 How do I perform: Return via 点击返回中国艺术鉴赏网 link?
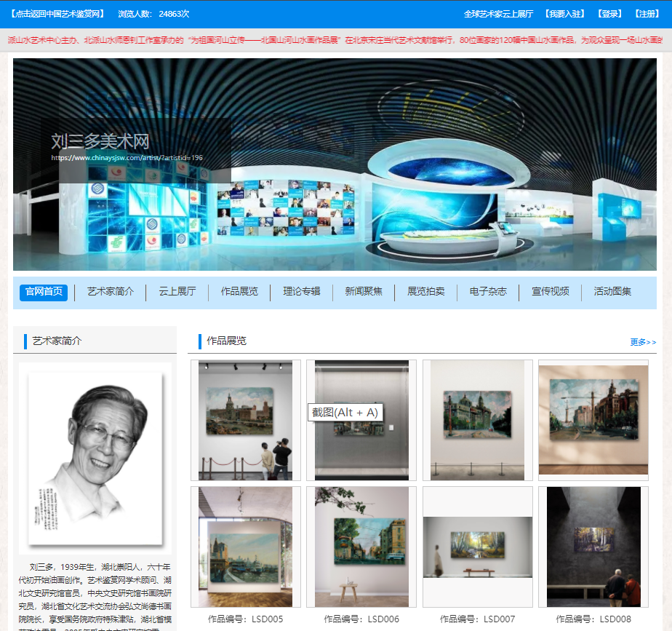point(57,14)
